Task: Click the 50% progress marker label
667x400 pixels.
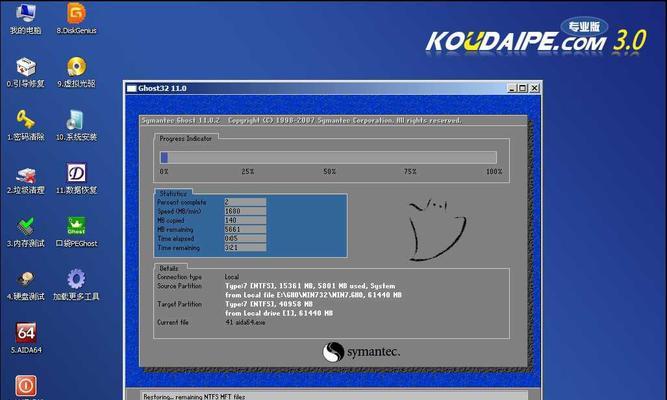Action: (x=330, y=171)
